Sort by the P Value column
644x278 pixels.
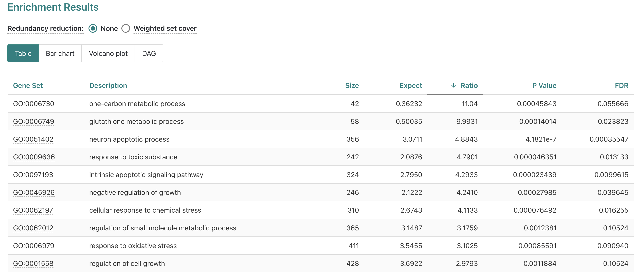point(544,86)
